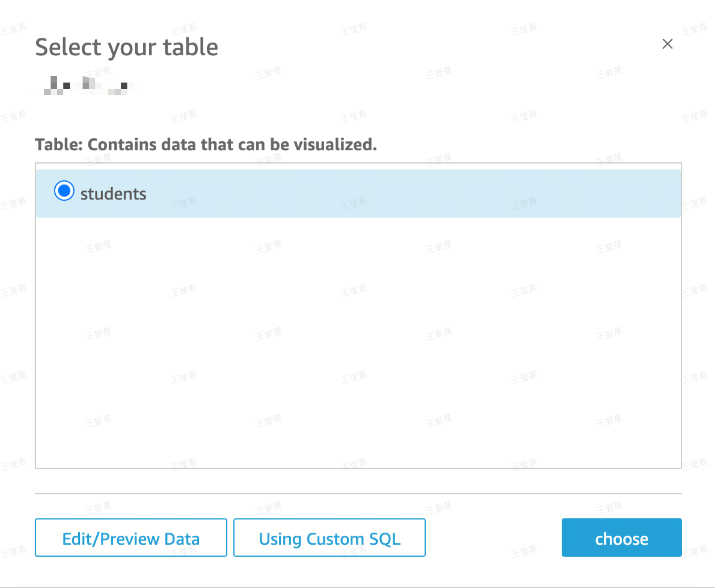Open Edit/Preview Data
Viewport: 715px width, 588px height.
point(131,538)
